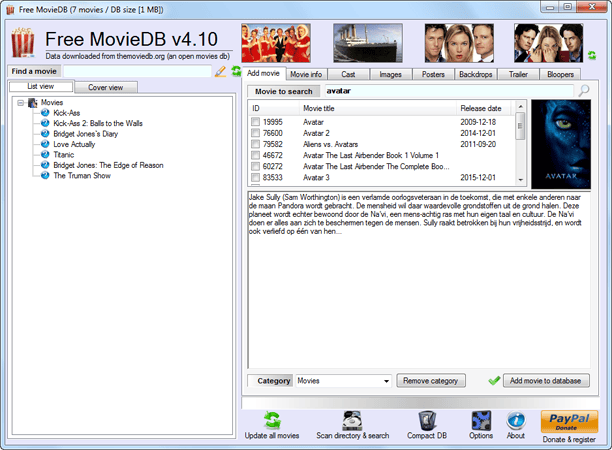612x450 pixels.
Task: Click the Compact DB trash icon
Action: click(427, 421)
